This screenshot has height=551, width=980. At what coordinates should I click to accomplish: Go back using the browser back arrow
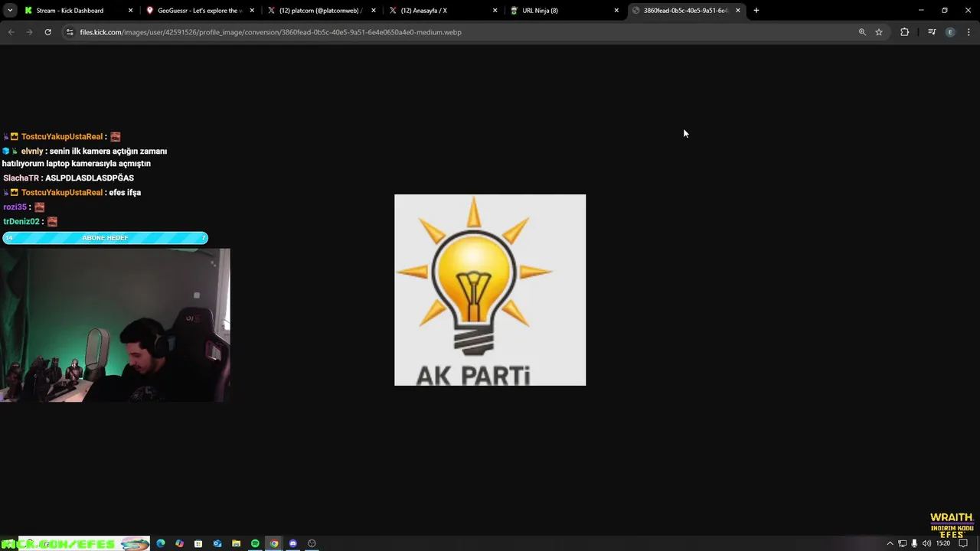11,32
